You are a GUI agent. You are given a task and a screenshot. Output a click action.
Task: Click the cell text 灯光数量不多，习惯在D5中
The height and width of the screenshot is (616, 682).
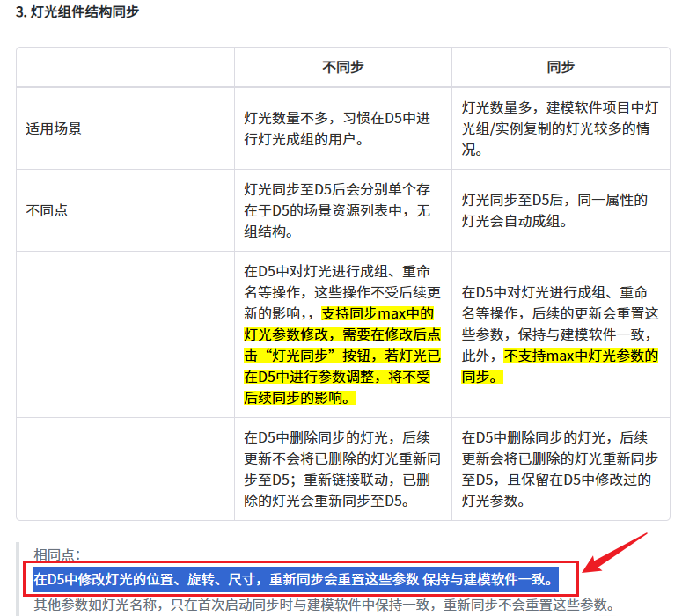(338, 128)
